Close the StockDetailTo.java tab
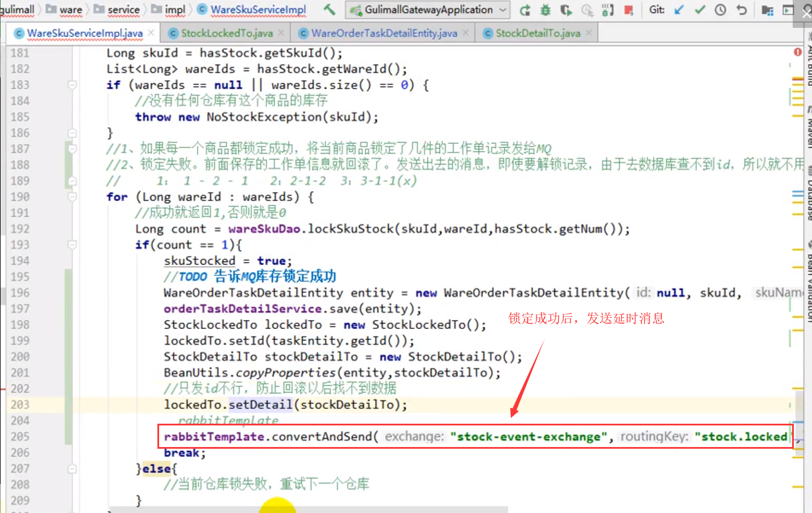 589,33
